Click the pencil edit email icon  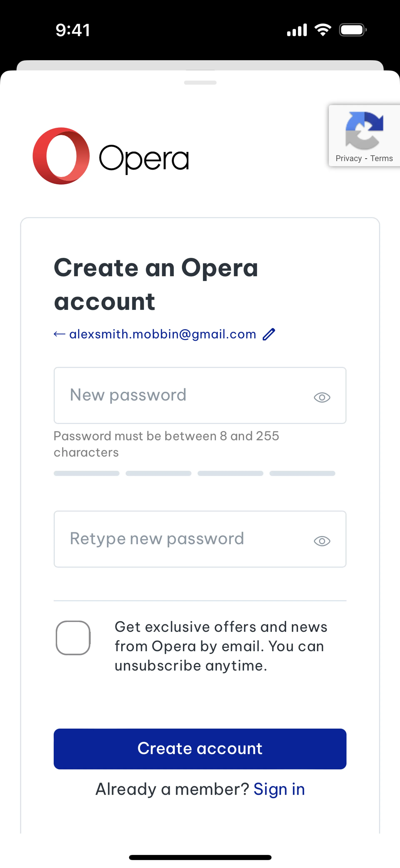(269, 334)
